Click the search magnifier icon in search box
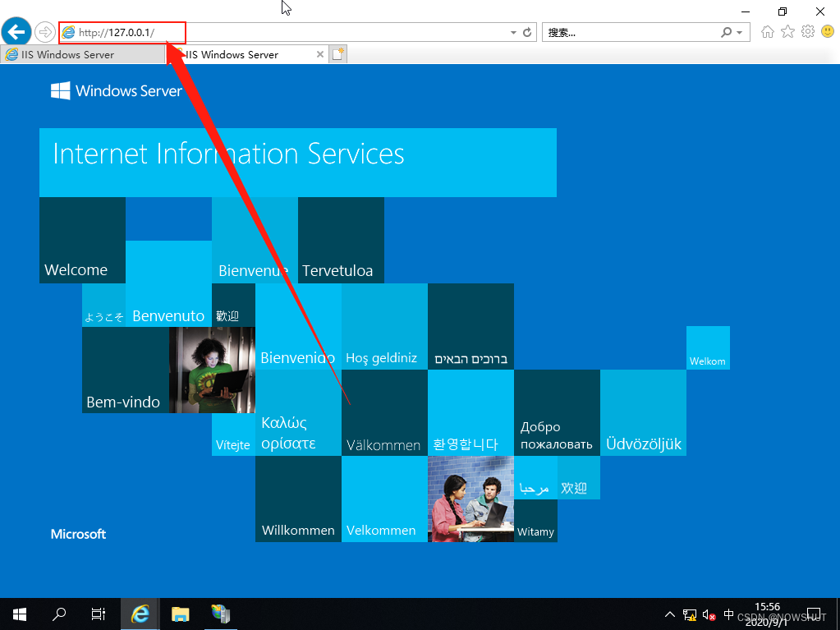The height and width of the screenshot is (630, 840). pos(726,33)
